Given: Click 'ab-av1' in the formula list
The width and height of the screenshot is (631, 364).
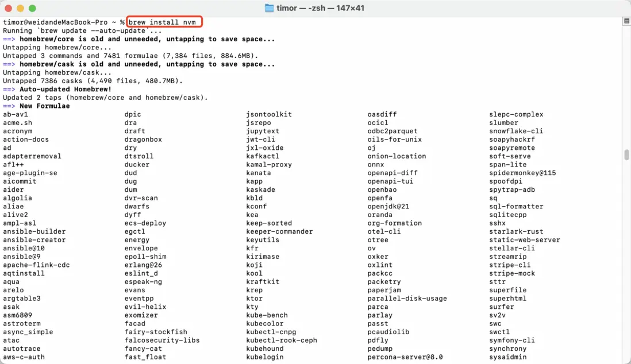Looking at the screenshot, I should click(x=16, y=115).
